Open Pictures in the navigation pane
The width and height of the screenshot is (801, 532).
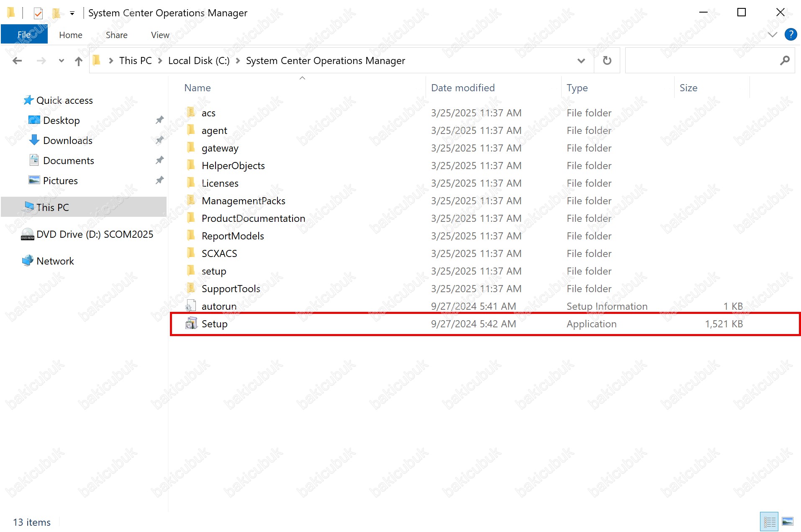click(60, 181)
